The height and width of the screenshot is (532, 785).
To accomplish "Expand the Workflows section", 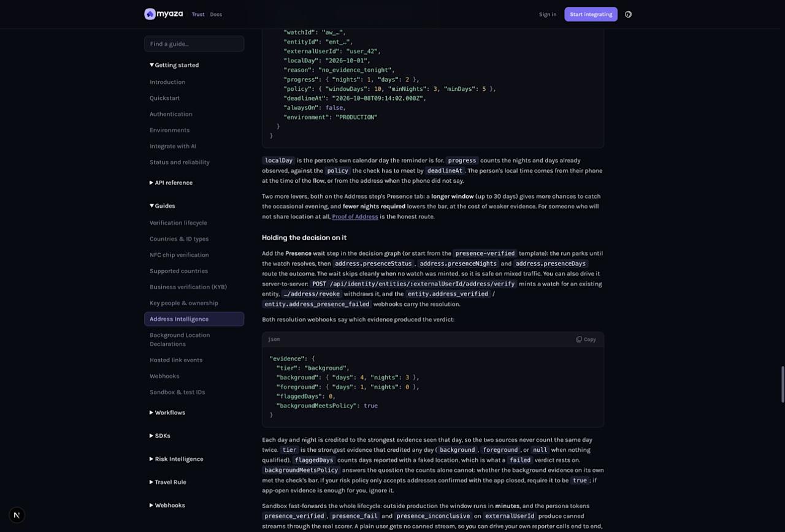I will [x=167, y=412].
